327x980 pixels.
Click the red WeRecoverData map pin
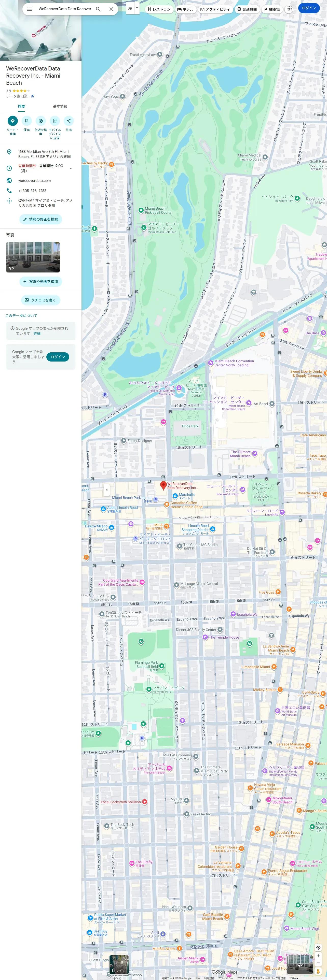[x=163, y=485]
